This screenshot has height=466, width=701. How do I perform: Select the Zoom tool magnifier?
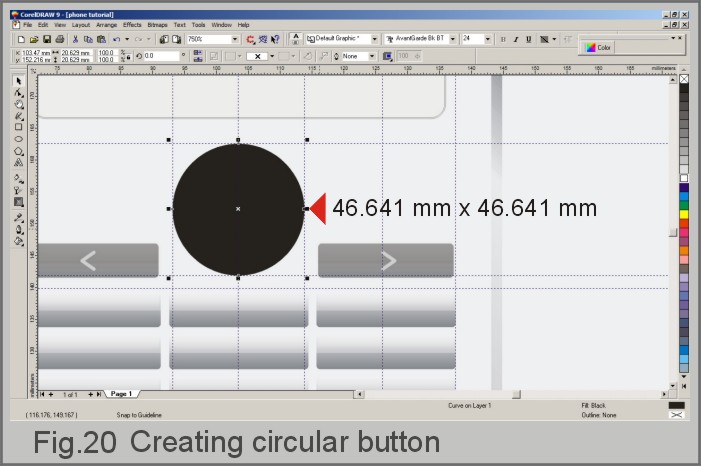pos(18,104)
